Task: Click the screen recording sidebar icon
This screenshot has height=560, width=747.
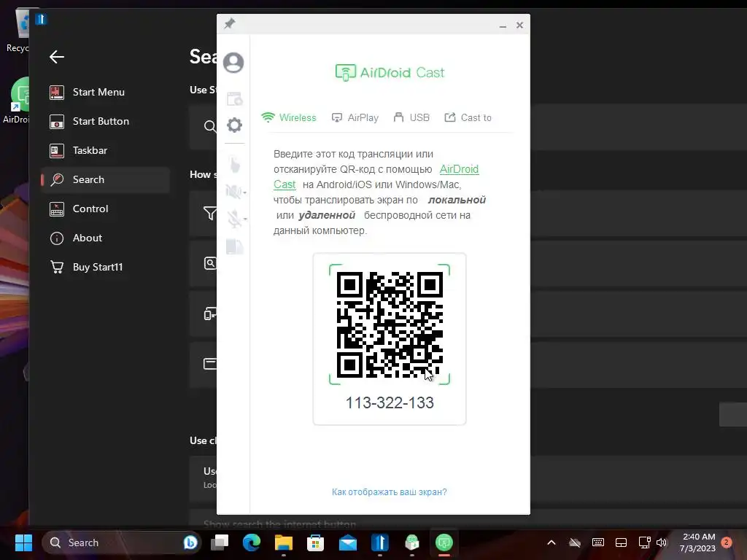Action: 234,98
